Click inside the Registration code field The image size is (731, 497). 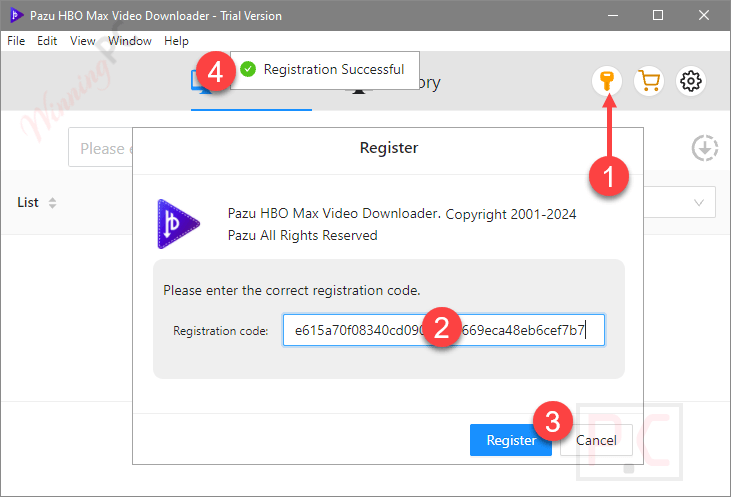443,330
